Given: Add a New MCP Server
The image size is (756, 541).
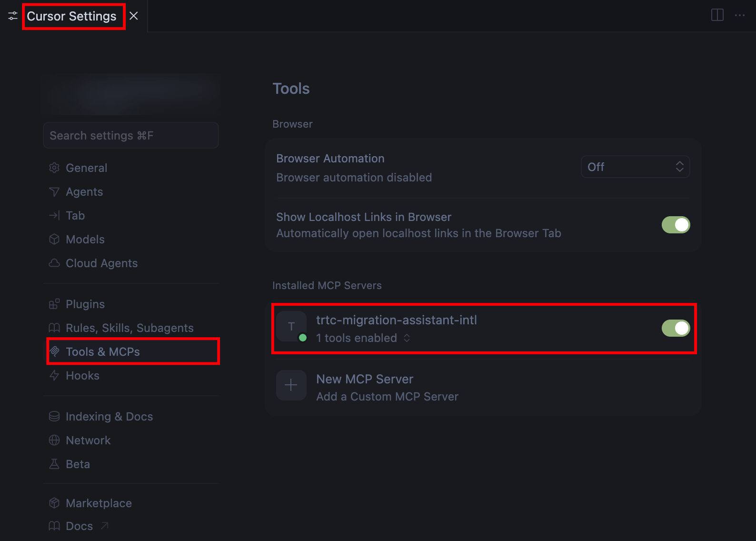Looking at the screenshot, I should [365, 386].
